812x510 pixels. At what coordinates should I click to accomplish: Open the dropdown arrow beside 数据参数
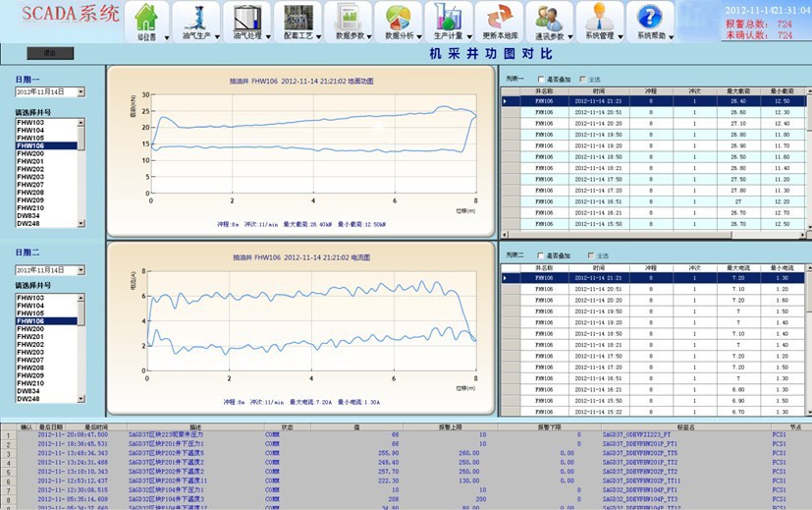(368, 36)
